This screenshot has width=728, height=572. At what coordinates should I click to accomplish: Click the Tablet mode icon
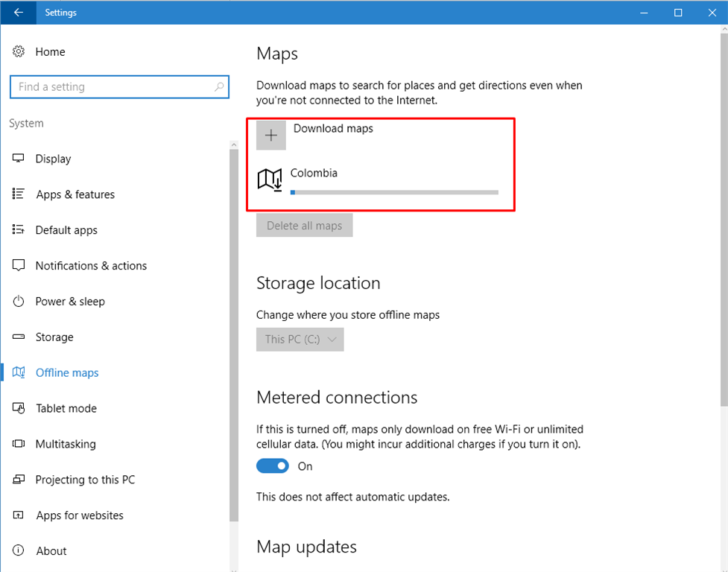click(x=19, y=408)
